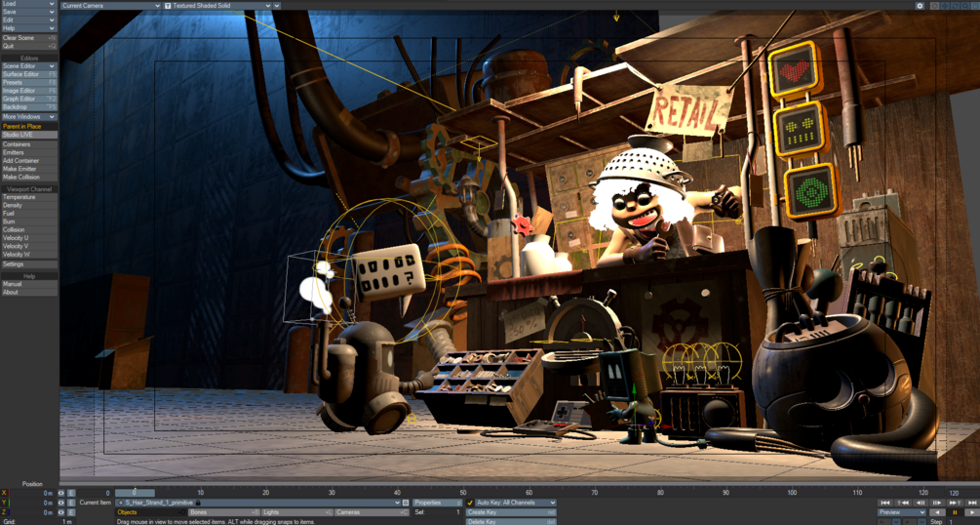980x525 pixels.
Task: Open the Surface Editor
Action: [28, 74]
